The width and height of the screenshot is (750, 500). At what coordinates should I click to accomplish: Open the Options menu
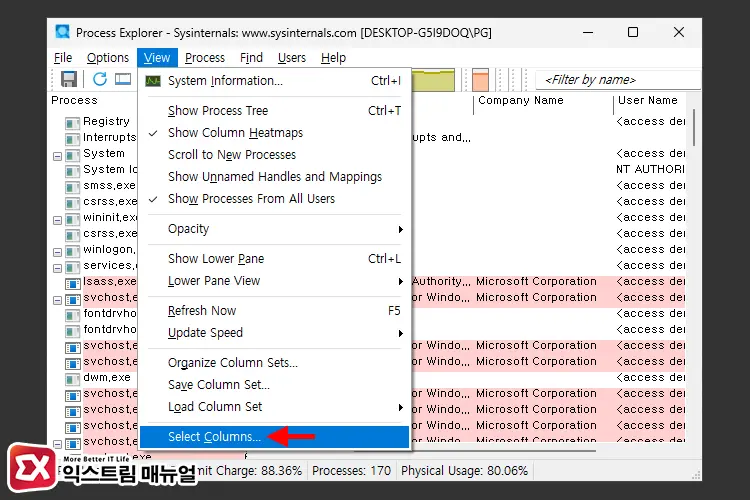click(108, 58)
